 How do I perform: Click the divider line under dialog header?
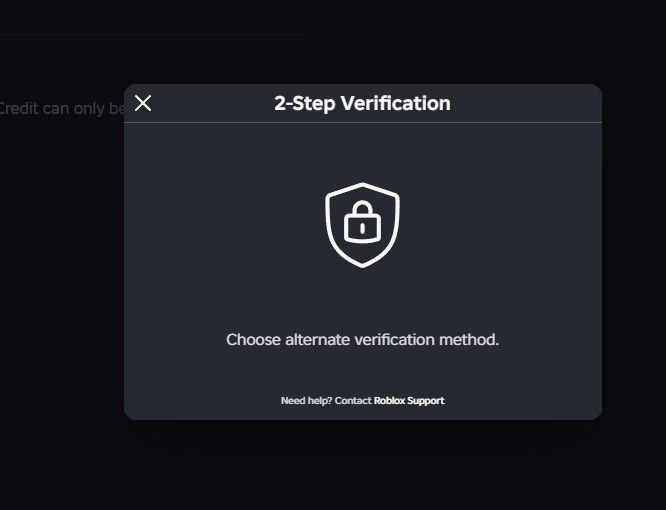pos(363,122)
